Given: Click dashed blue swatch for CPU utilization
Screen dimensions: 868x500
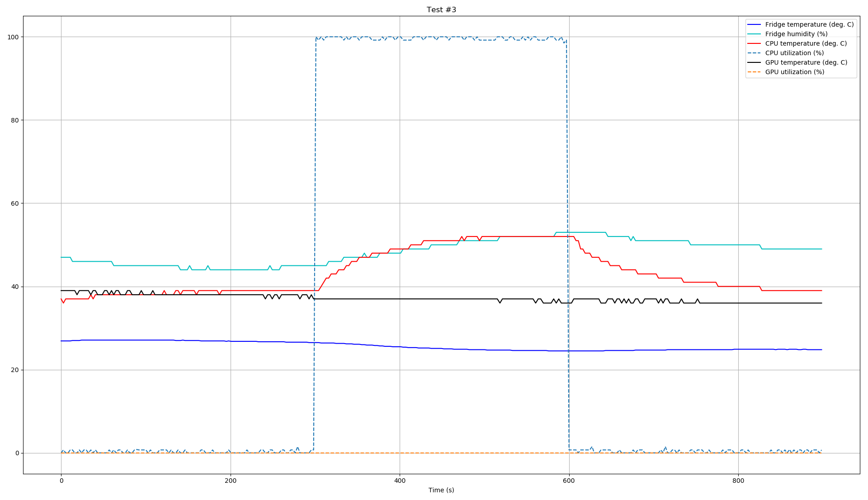Looking at the screenshot, I should (754, 53).
